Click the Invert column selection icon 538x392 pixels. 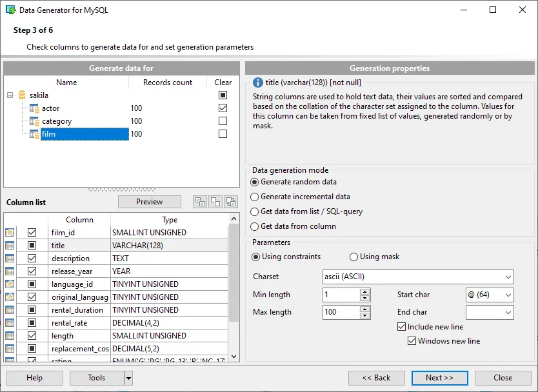pos(231,202)
